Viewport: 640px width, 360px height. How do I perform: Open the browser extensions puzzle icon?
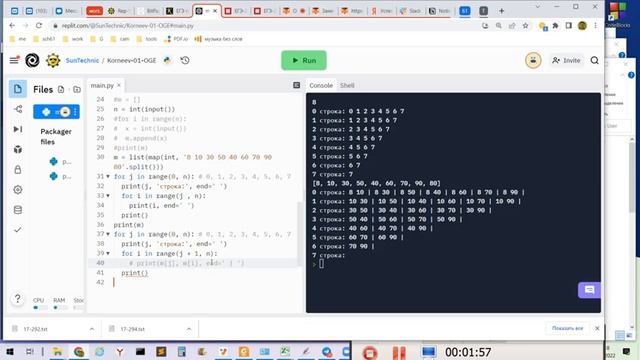[x=555, y=25]
